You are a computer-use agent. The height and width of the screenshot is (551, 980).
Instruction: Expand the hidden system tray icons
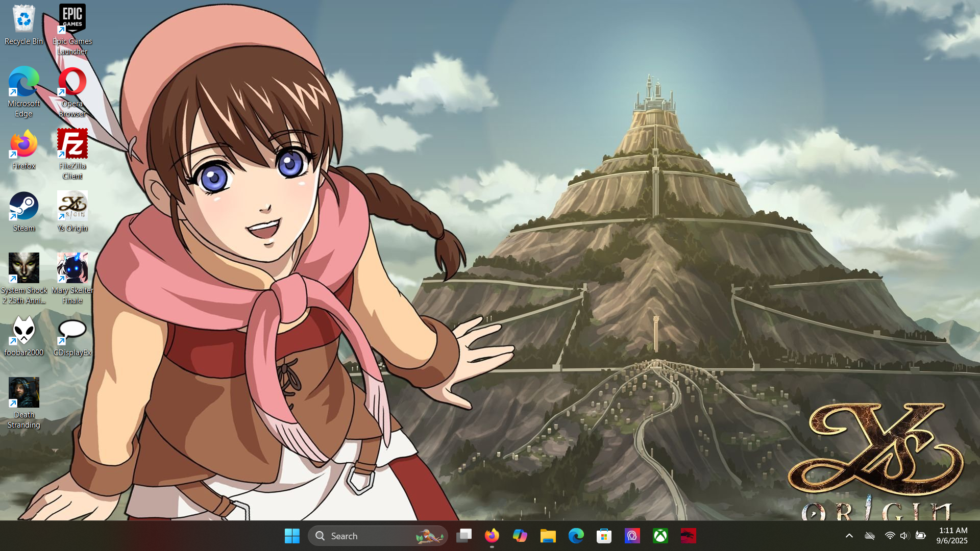(x=849, y=536)
